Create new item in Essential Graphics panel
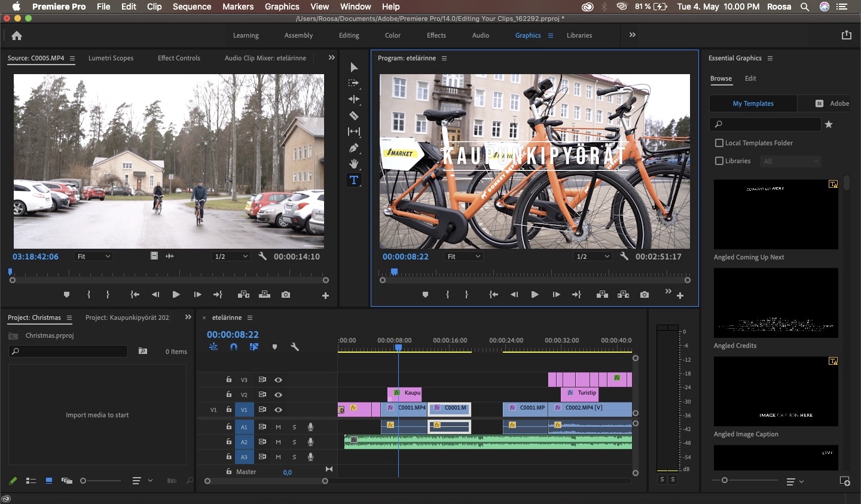Image resolution: width=861 pixels, height=504 pixels. 845,481
